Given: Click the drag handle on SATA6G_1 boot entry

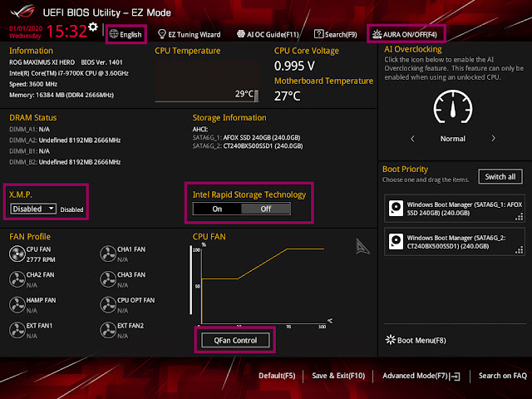Looking at the screenshot, I should [519, 216].
